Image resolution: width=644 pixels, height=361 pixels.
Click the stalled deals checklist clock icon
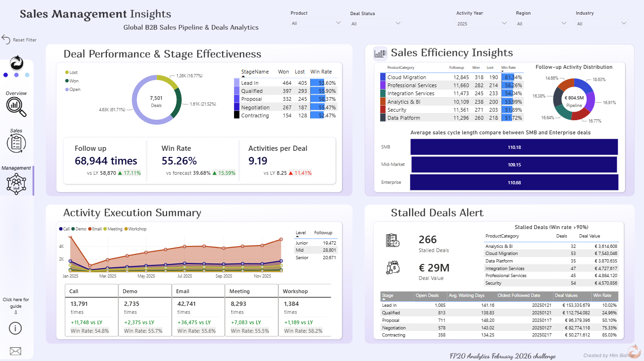(x=393, y=240)
